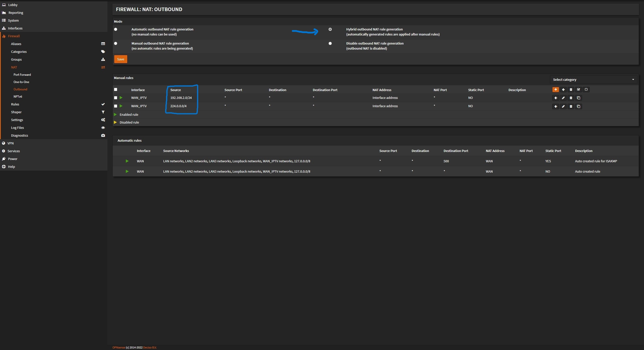
Task: Clone the 192.168.2.0/24 rule with copy icon
Action: click(x=579, y=98)
